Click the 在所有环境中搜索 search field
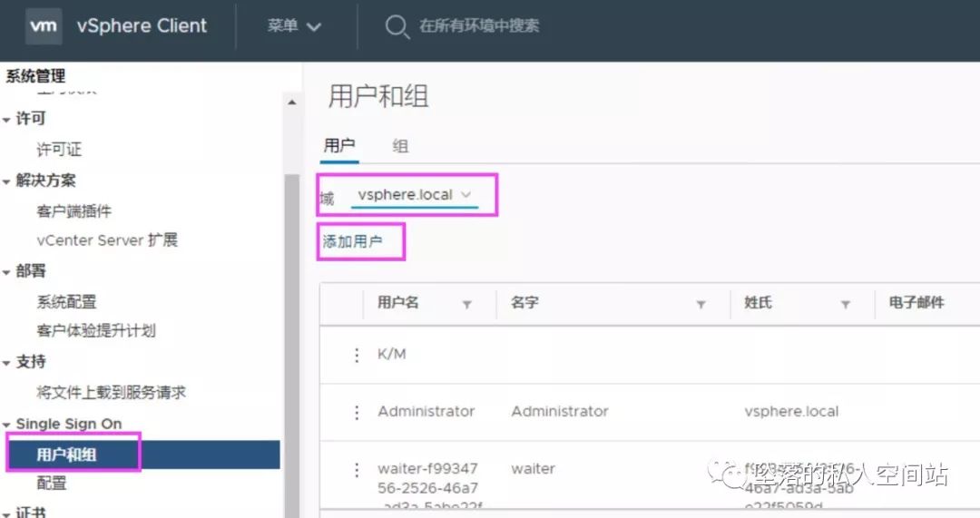Viewport: 980px width, 518px height. (479, 26)
